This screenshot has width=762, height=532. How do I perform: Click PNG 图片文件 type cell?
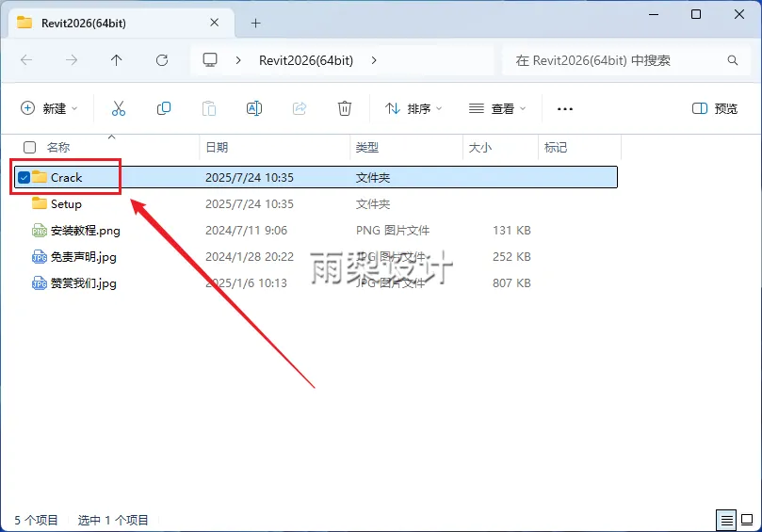tap(393, 231)
